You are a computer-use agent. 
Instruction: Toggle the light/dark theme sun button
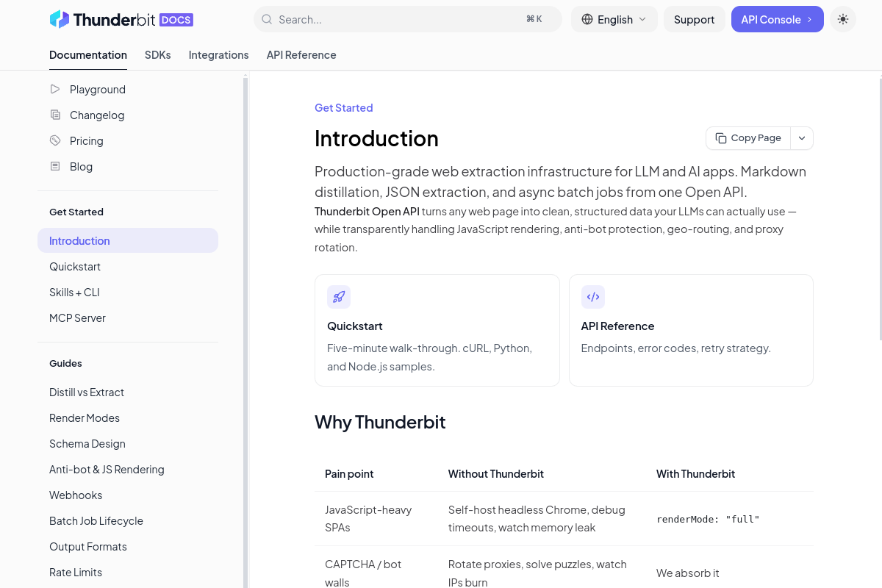(x=843, y=19)
